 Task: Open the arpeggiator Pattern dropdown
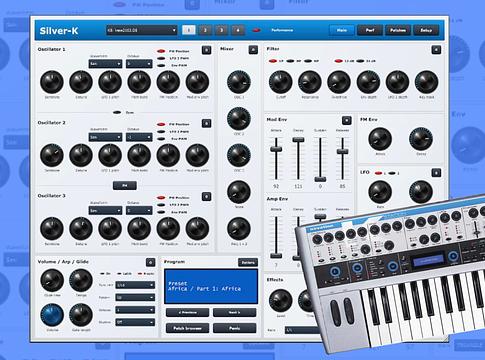click(135, 297)
